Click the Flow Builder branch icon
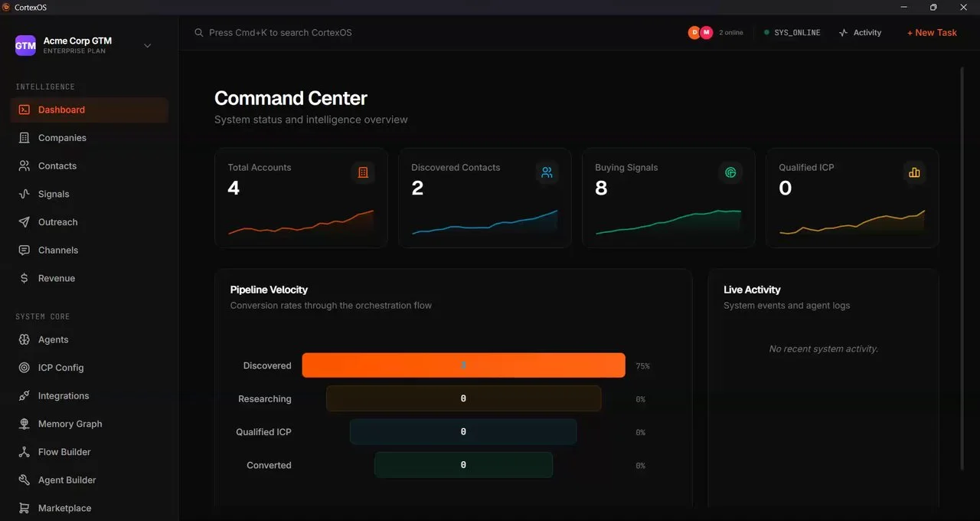Screen dimensions: 980x521 coord(24,452)
